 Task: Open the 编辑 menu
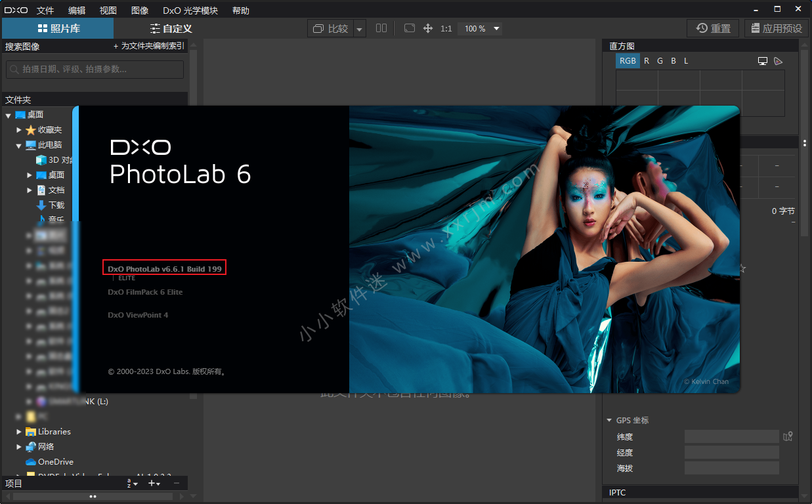77,10
